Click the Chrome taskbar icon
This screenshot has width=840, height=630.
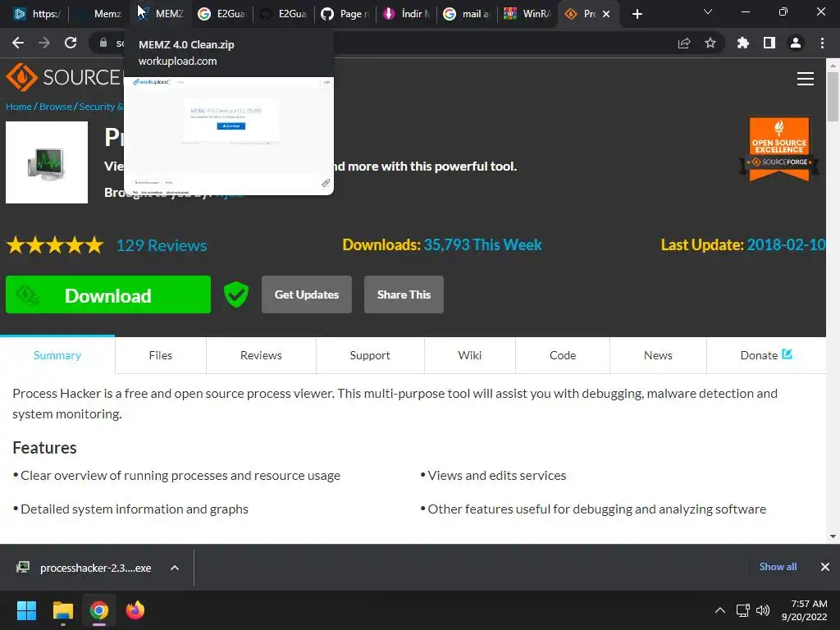click(x=99, y=610)
